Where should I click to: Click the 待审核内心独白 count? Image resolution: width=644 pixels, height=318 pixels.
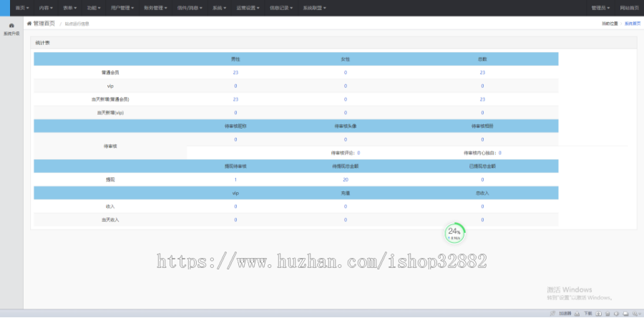click(500, 153)
